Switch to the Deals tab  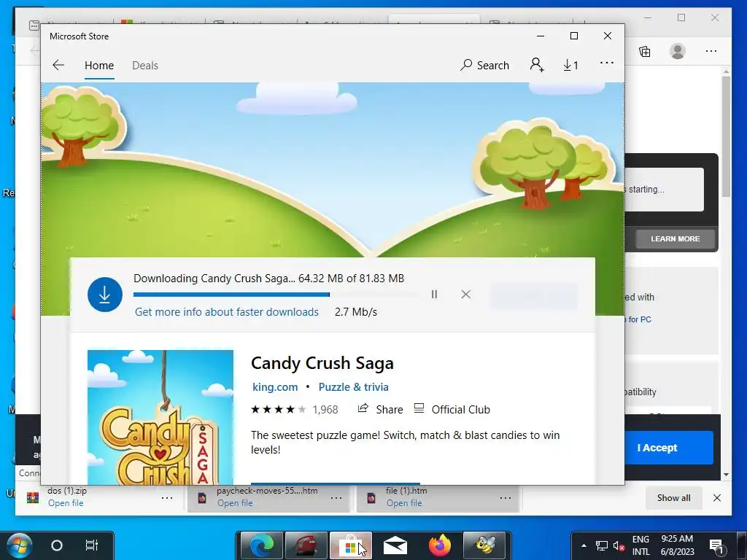(145, 65)
